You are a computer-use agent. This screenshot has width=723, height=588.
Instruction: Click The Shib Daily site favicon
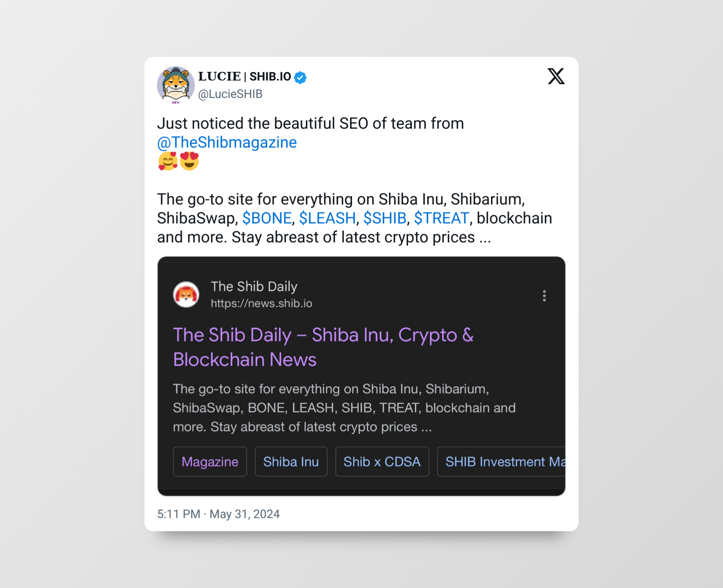[x=186, y=294]
